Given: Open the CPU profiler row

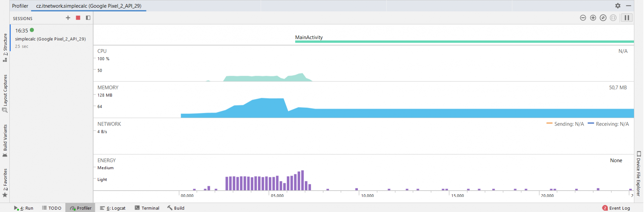Looking at the screenshot, I should (364, 63).
